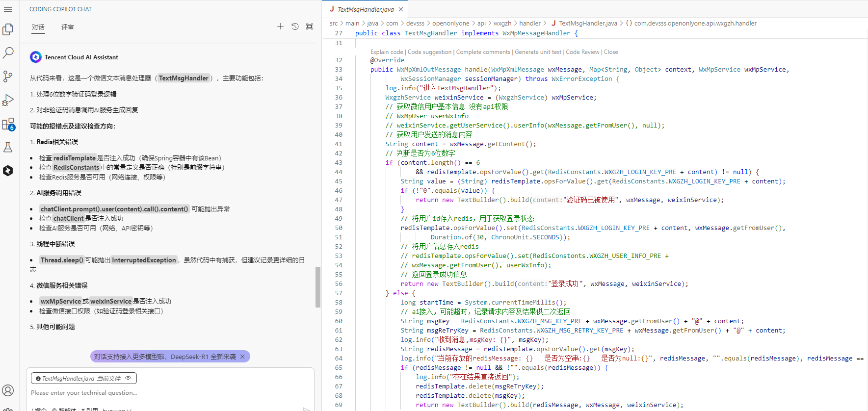Open the java breadcrumb folder
868x411 pixels.
(x=372, y=23)
